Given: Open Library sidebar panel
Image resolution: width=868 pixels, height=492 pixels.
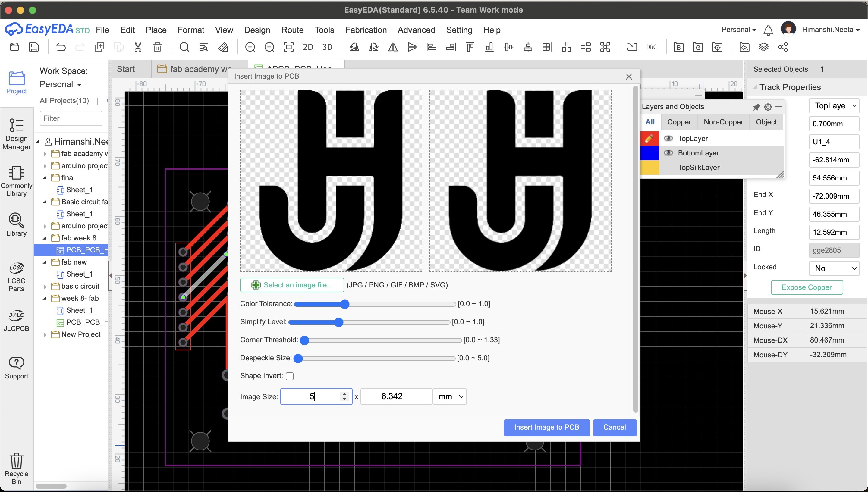Looking at the screenshot, I should tap(16, 224).
